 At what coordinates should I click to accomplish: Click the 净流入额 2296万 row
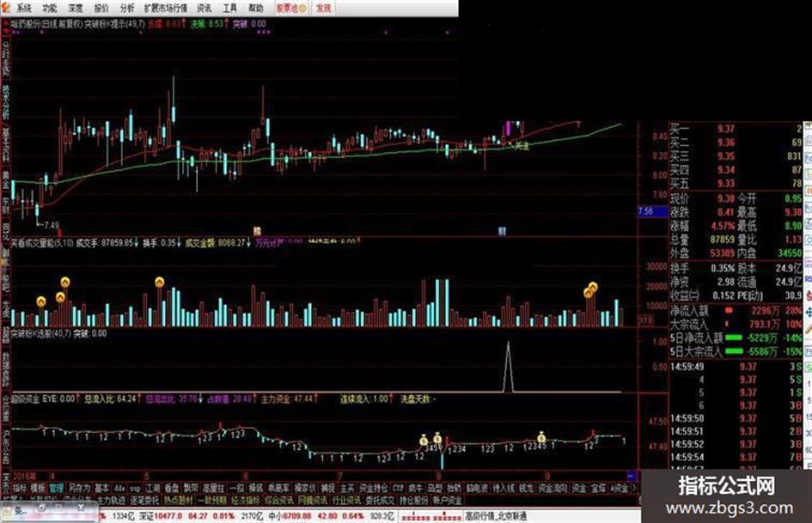click(x=736, y=311)
